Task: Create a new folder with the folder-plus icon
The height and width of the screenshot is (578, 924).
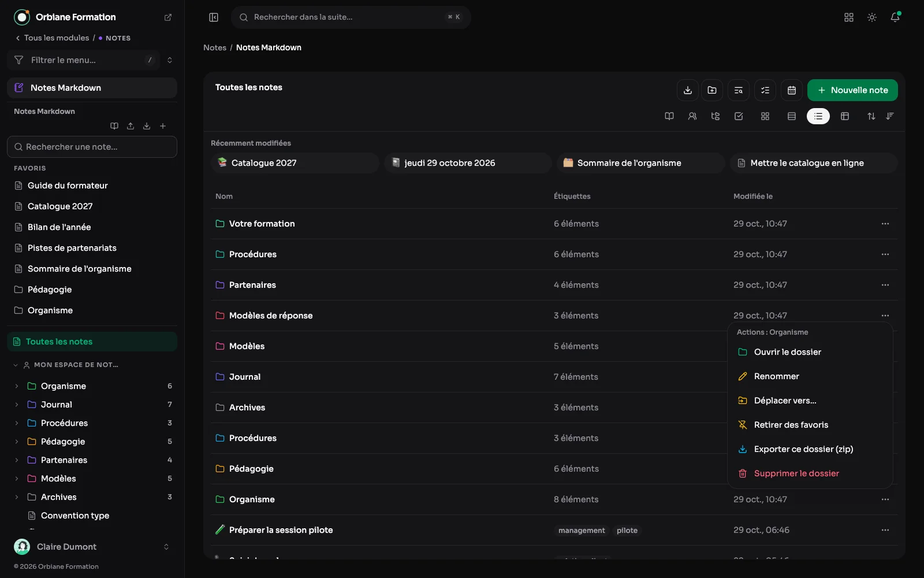Action: (712, 90)
